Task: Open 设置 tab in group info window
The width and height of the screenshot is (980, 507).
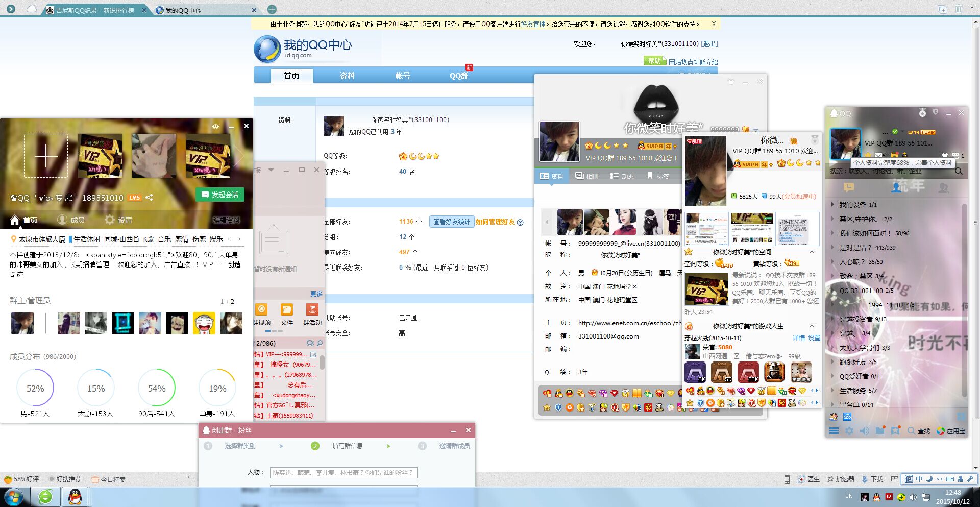Action: point(118,220)
